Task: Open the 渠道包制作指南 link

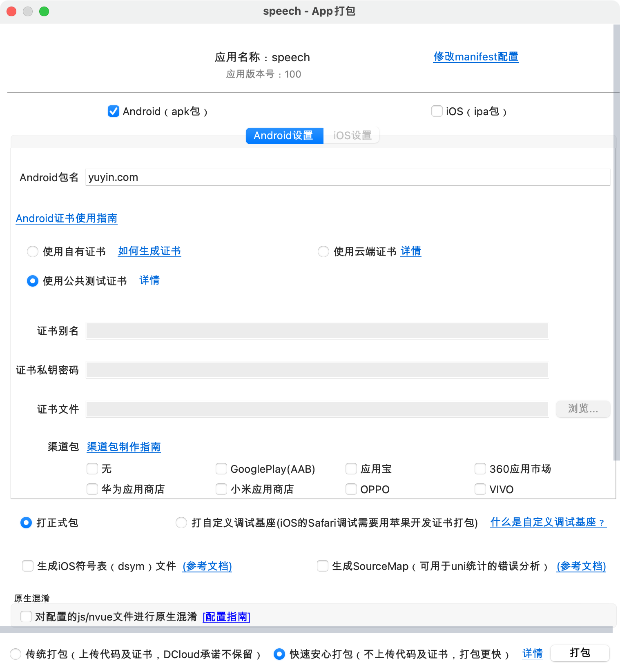Action: (124, 447)
